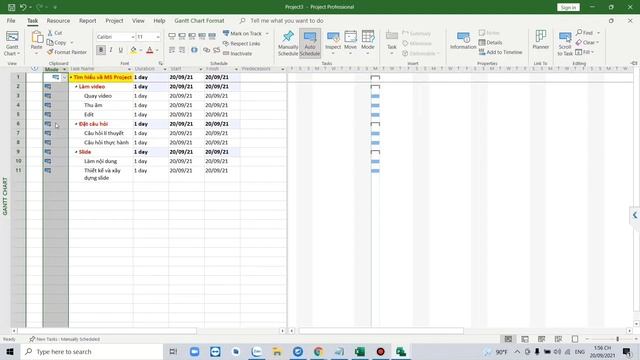640x360 pixels.
Task: Collapse the 'Đặt câu hỏi' summary task
Action: tap(76, 124)
